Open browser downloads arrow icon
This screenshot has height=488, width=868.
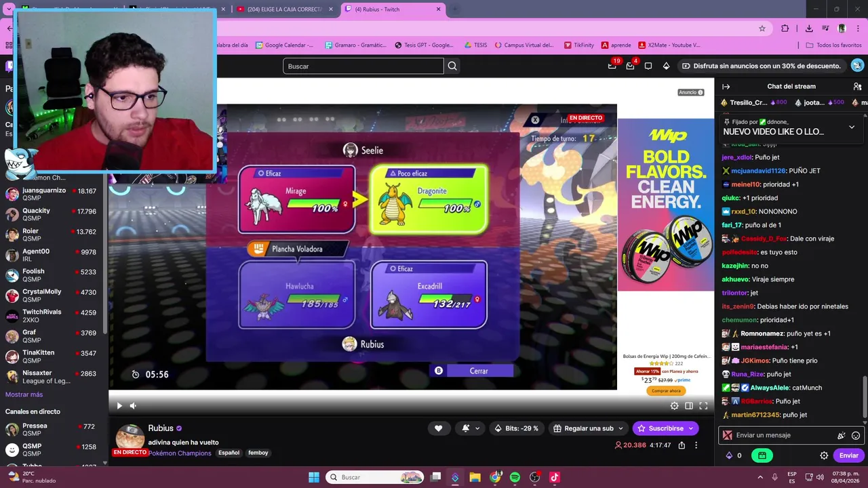[x=809, y=28]
